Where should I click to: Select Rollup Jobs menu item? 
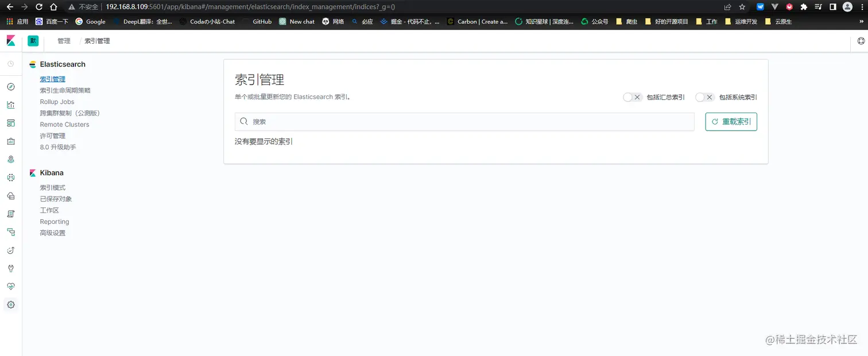57,102
